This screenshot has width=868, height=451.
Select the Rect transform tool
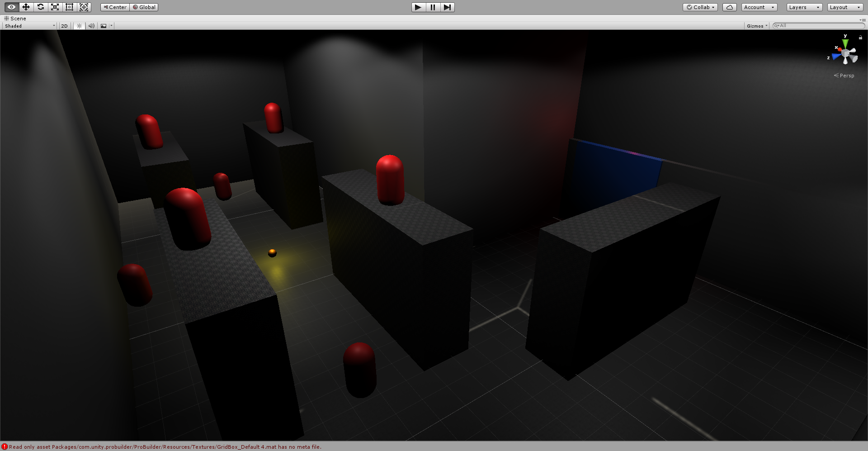(x=70, y=7)
